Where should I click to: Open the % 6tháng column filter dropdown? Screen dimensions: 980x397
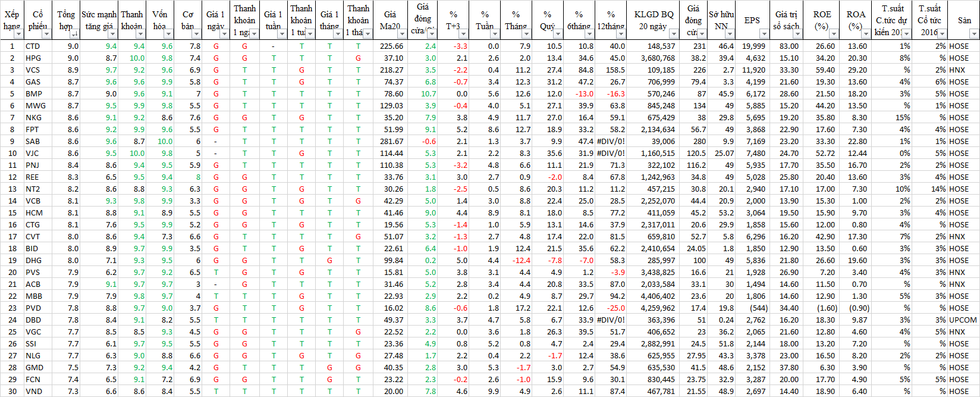[589, 34]
